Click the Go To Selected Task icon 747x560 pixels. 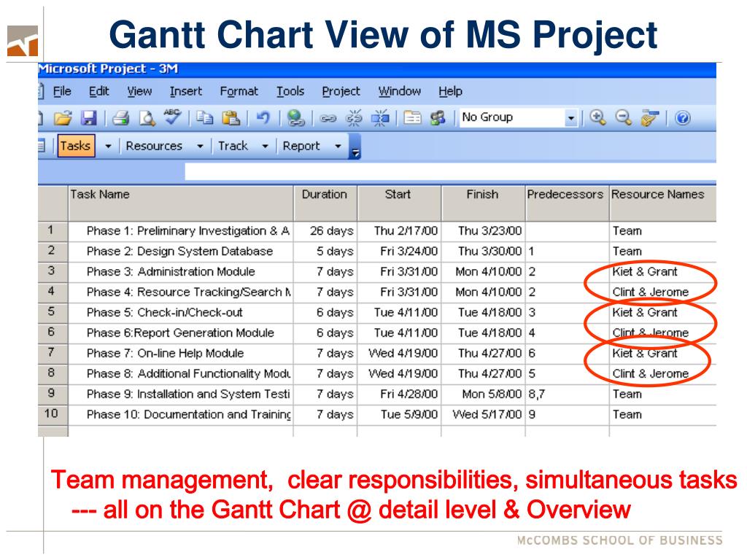[649, 117]
